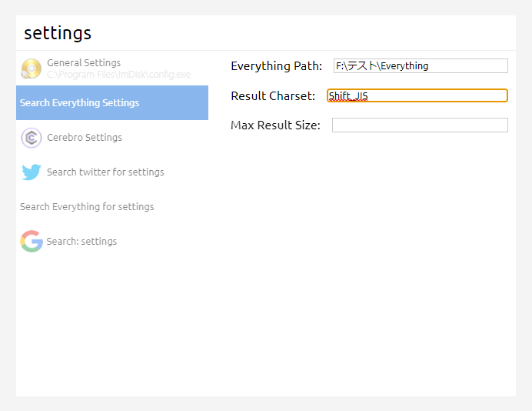Click the Max Result Size field
Screen dimensions: 532x411
coord(420,125)
